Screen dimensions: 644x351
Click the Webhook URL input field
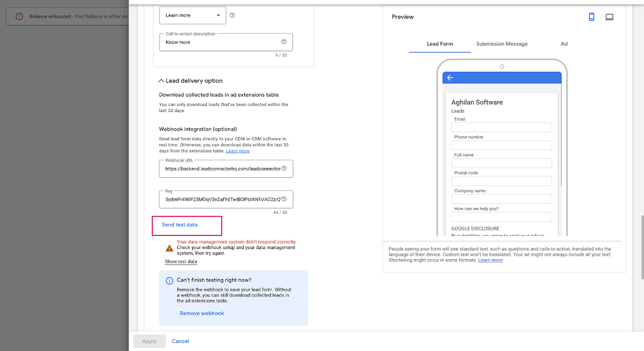click(226, 169)
